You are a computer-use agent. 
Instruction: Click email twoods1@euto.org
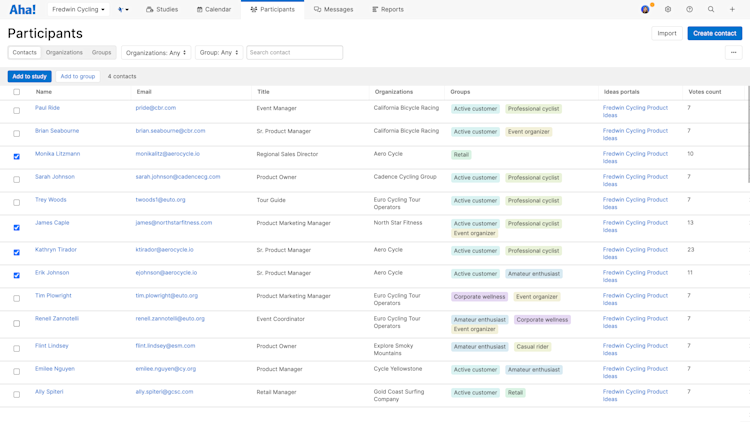[x=160, y=200]
